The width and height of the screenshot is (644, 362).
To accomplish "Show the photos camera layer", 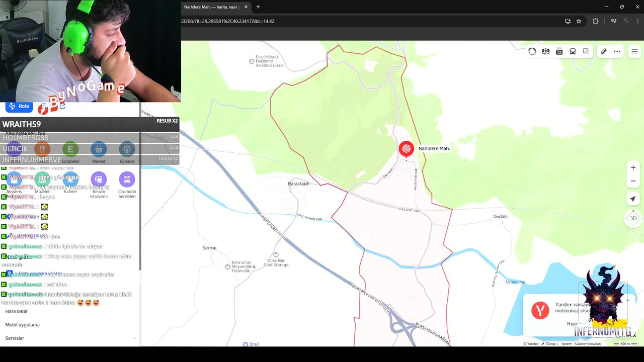I will pos(559,51).
